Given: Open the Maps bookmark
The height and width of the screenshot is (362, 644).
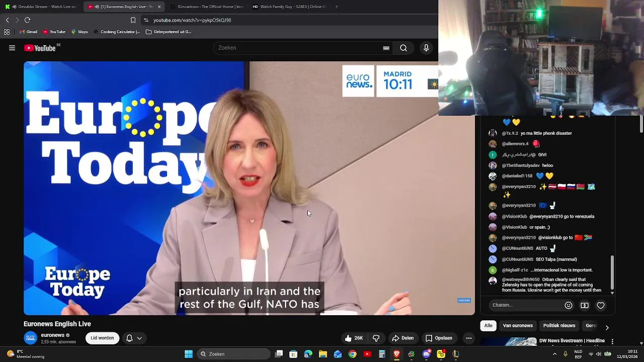Looking at the screenshot, I should [x=79, y=32].
